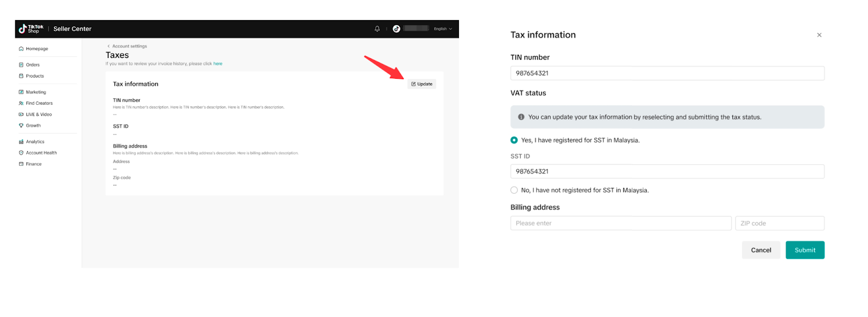Open Analytics menu item
Image resolution: width=868 pixels, height=317 pixels.
35,142
